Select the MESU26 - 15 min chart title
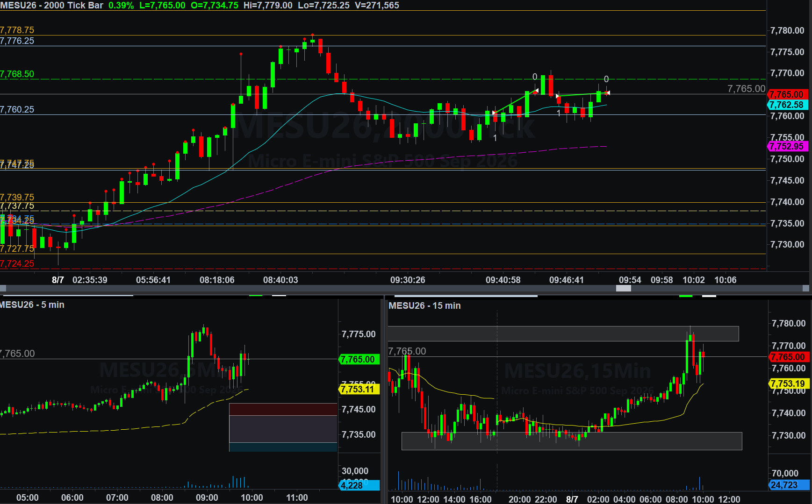Image resolution: width=812 pixels, height=504 pixels. (425, 305)
